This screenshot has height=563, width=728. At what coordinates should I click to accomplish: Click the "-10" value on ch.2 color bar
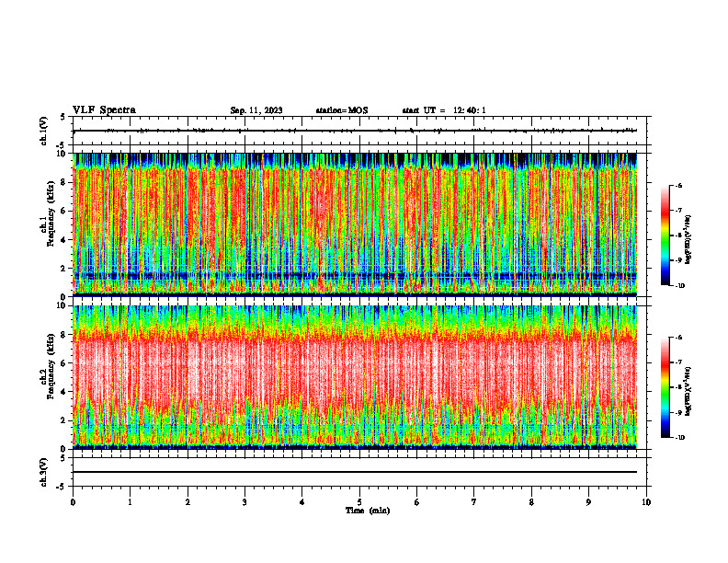(679, 438)
